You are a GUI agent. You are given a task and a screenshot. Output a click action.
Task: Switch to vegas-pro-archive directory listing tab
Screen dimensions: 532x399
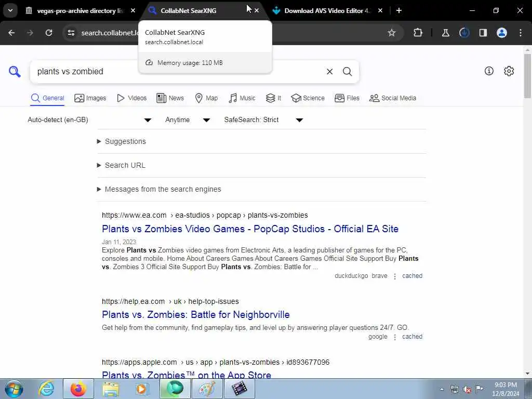pyautogui.click(x=79, y=10)
